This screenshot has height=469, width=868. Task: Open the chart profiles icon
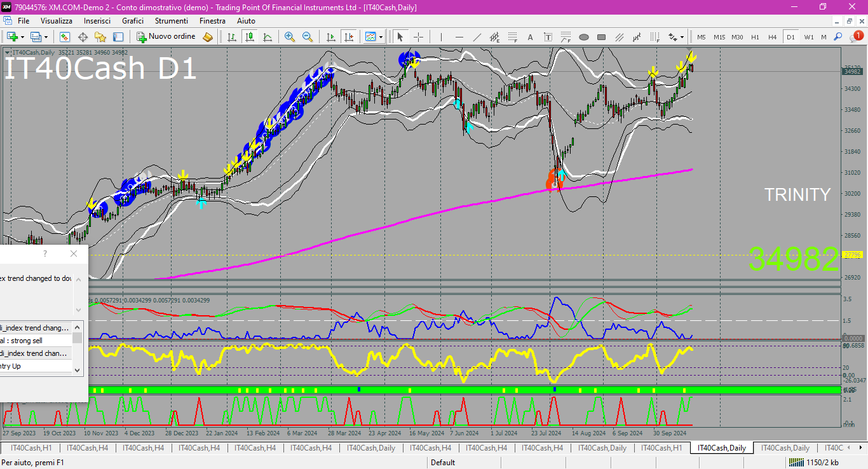pos(36,37)
